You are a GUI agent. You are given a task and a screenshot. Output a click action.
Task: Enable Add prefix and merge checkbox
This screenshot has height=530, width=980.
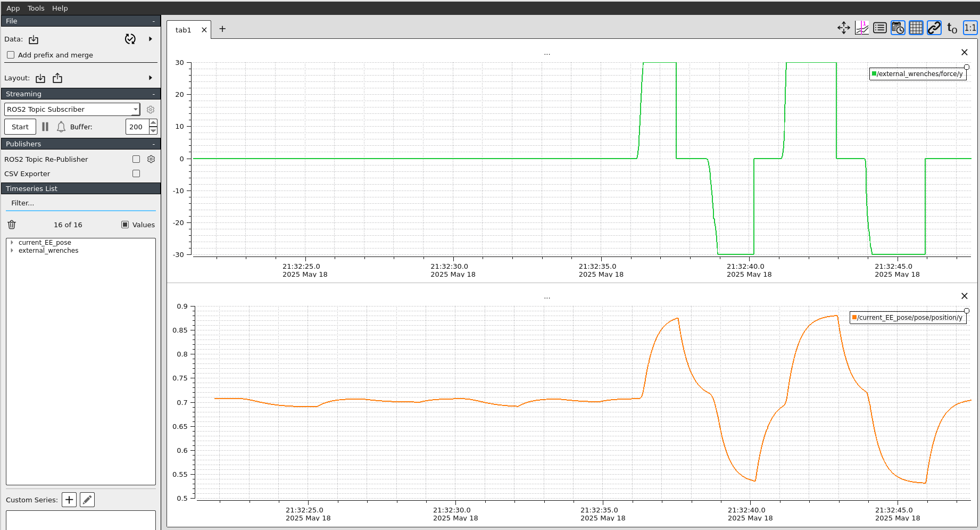11,55
